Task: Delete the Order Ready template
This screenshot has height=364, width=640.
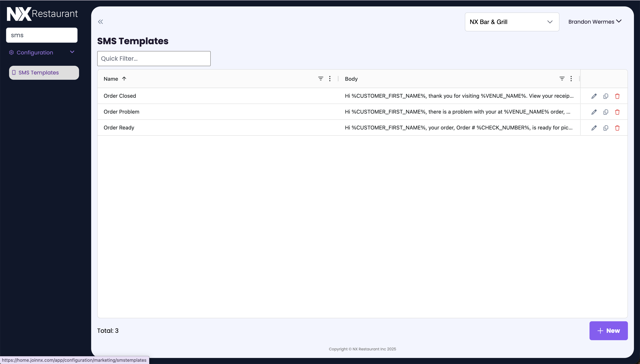Action: click(x=617, y=128)
